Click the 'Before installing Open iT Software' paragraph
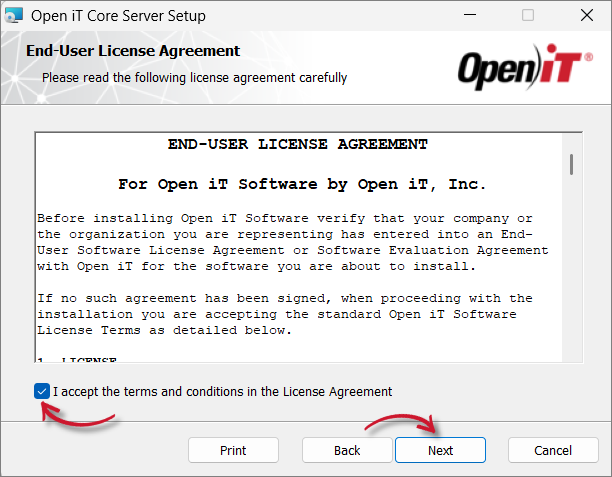This screenshot has width=612, height=477. tap(293, 242)
